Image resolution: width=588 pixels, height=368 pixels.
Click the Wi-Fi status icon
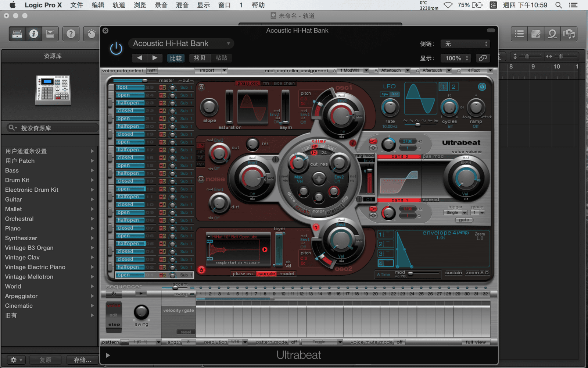[x=448, y=5]
